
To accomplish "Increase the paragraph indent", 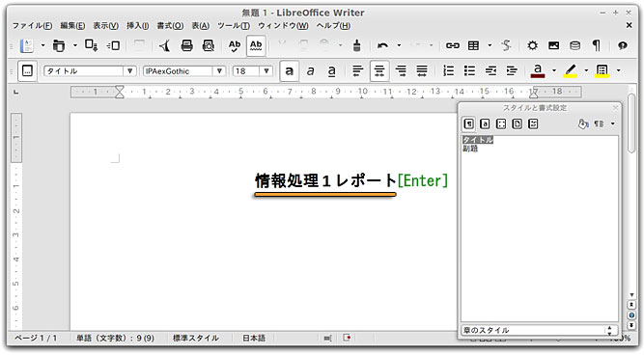I will [512, 71].
